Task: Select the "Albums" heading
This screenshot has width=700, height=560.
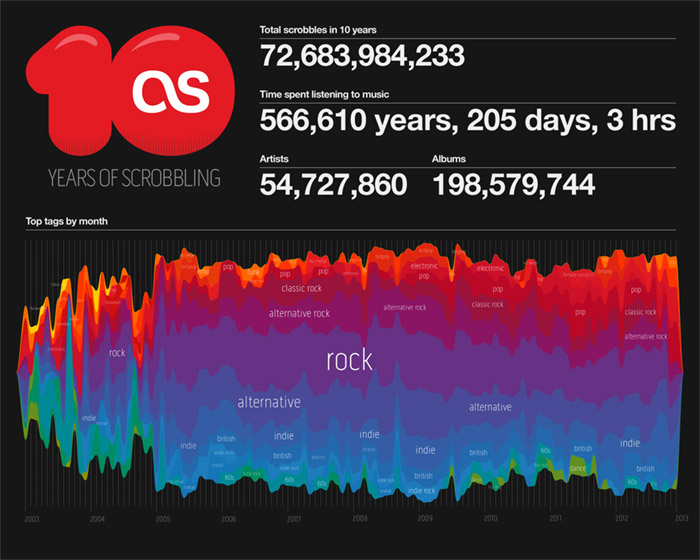Action: (x=449, y=159)
